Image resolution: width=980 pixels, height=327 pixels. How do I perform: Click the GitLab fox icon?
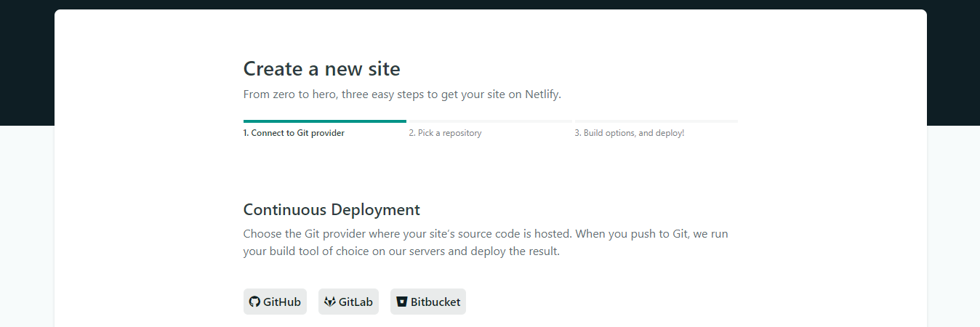coord(329,302)
